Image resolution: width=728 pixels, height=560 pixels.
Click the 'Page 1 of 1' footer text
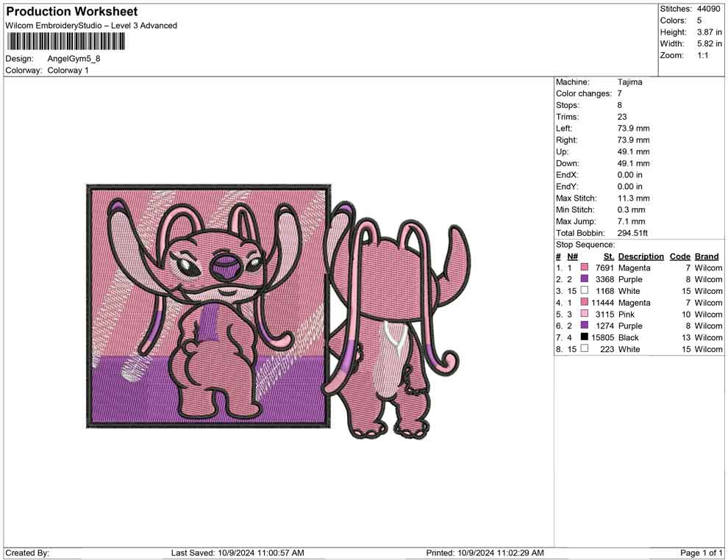coord(701,553)
